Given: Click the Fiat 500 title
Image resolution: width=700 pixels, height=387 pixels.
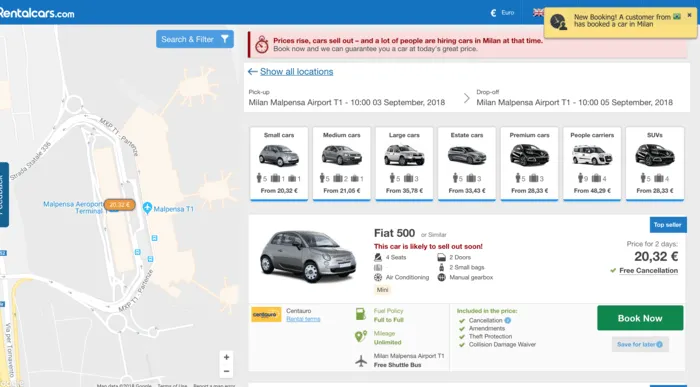Looking at the screenshot, I should (x=394, y=233).
